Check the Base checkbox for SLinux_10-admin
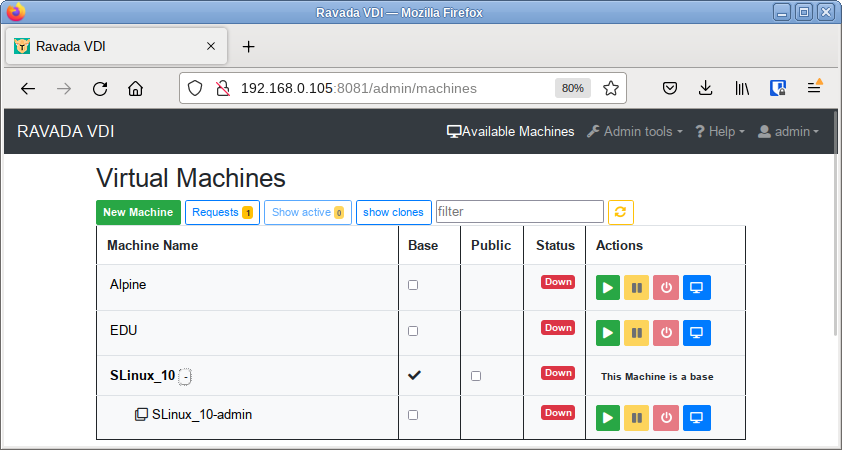Viewport: 842px width, 450px height. 413,415
